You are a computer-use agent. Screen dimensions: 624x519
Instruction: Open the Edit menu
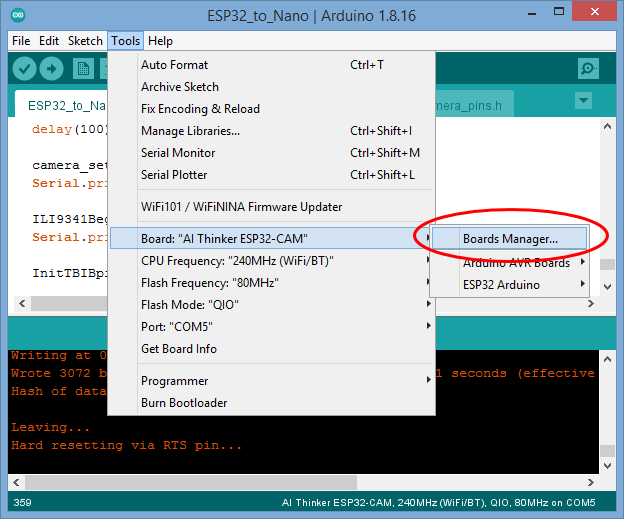(49, 41)
